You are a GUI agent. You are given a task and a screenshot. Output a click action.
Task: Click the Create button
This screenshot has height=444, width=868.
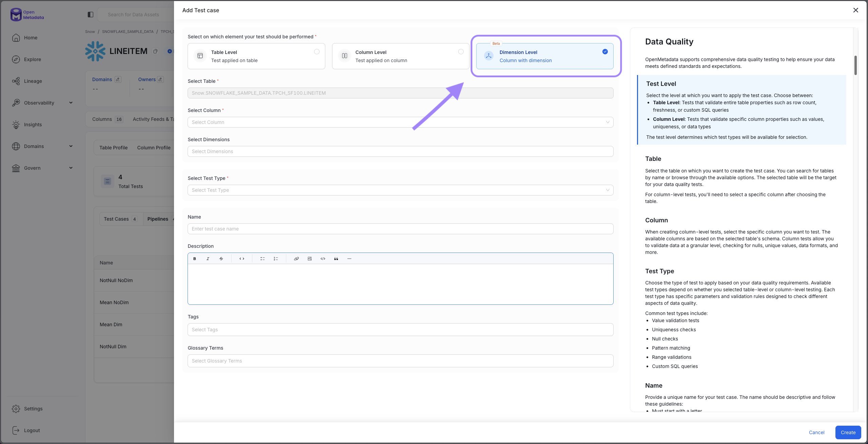click(x=848, y=432)
